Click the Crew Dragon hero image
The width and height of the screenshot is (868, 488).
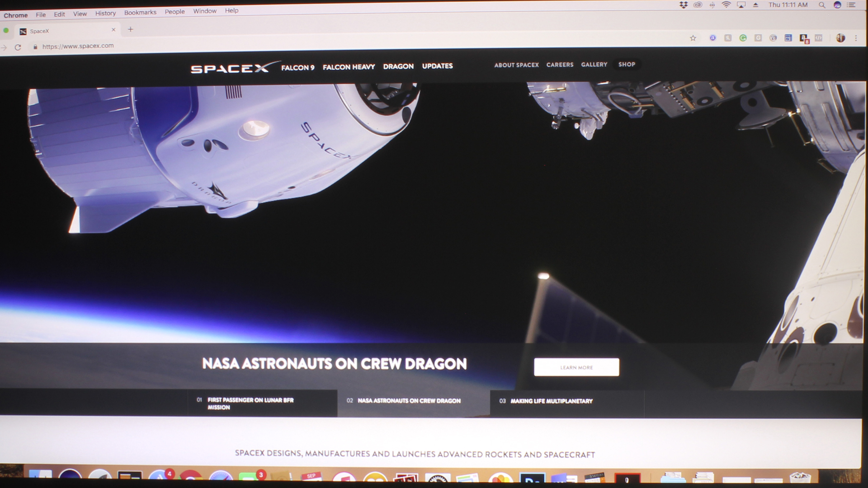coord(432,212)
